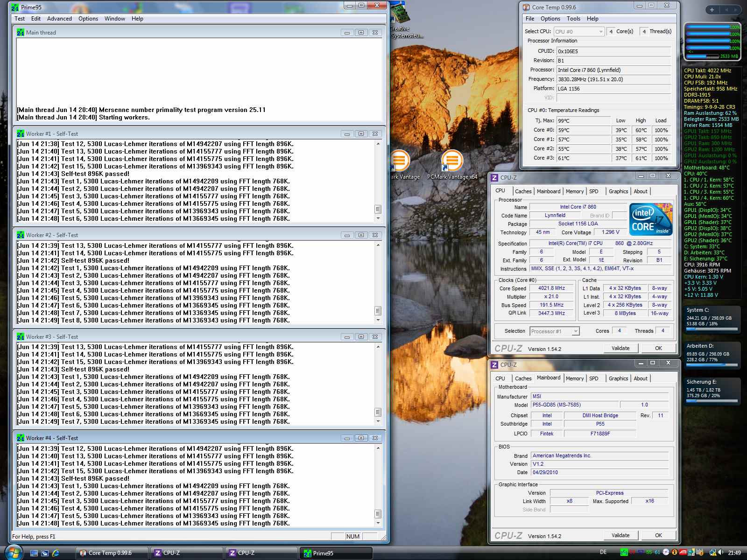This screenshot has height=560, width=747.
Task: Click the Show Desktop quick launch icon
Action: 34,553
